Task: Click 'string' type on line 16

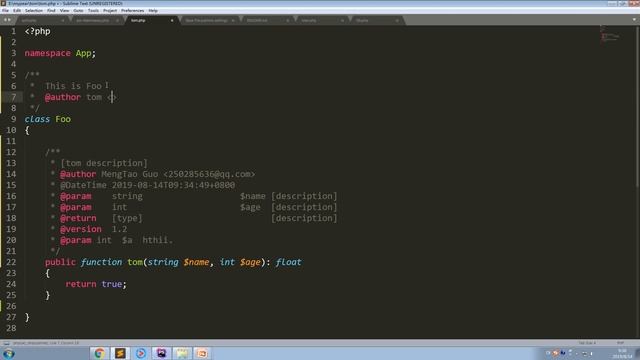Action: click(127, 196)
